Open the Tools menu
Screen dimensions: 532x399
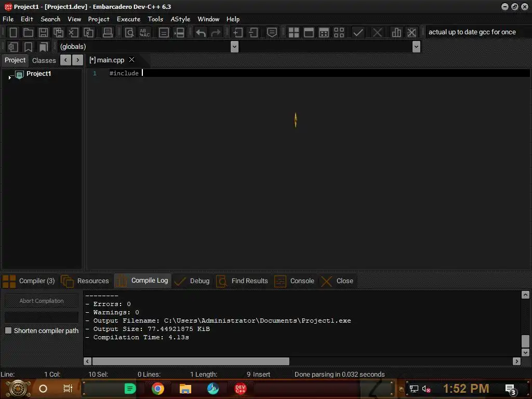click(x=155, y=19)
